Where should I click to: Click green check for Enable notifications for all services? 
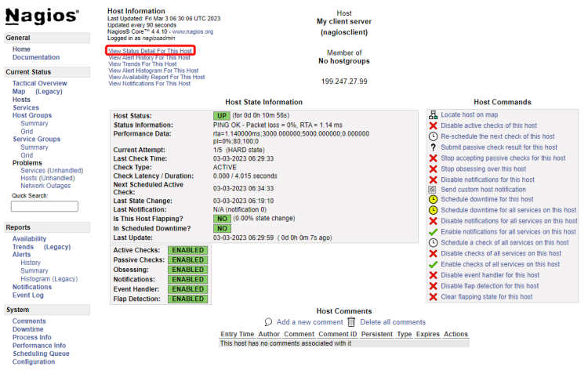(433, 232)
